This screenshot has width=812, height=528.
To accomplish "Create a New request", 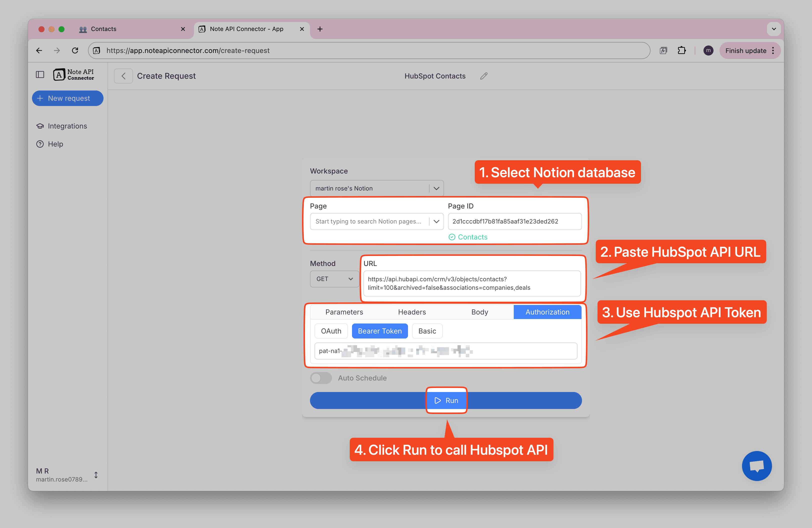I will 67,98.
